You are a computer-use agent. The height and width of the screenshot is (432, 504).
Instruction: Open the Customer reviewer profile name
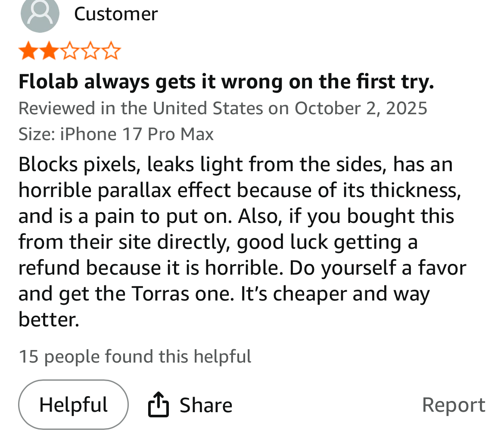[x=116, y=14]
